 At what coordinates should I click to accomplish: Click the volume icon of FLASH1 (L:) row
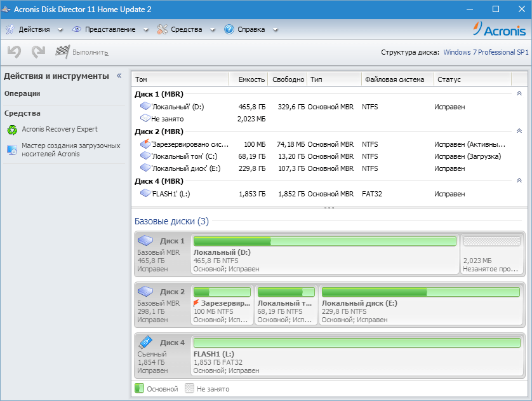click(x=145, y=194)
